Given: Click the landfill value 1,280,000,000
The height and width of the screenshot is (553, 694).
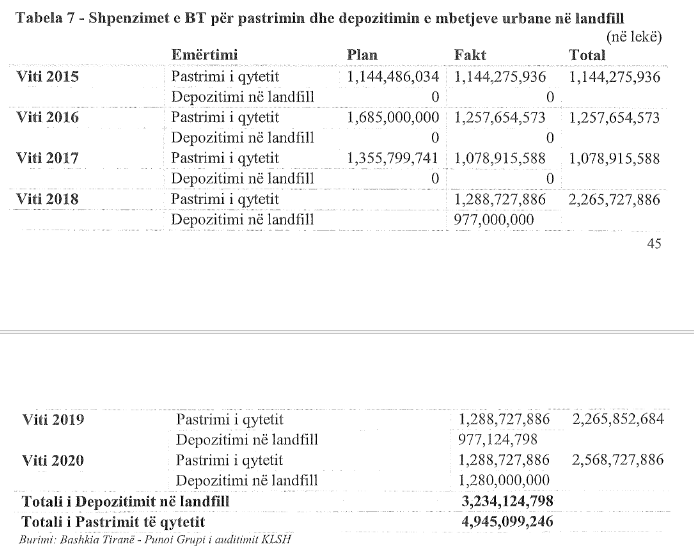Looking at the screenshot, I should [x=504, y=480].
